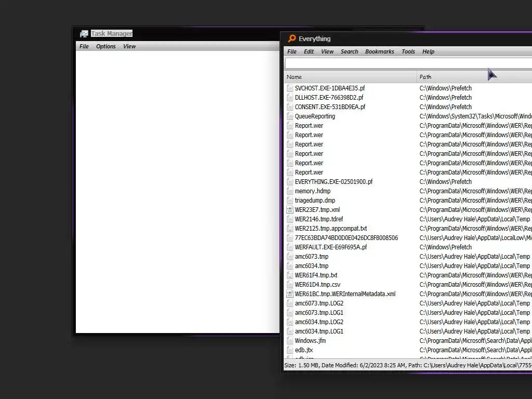Click file icon of edb.jtx
This screenshot has height=399, width=532.
[290, 350]
